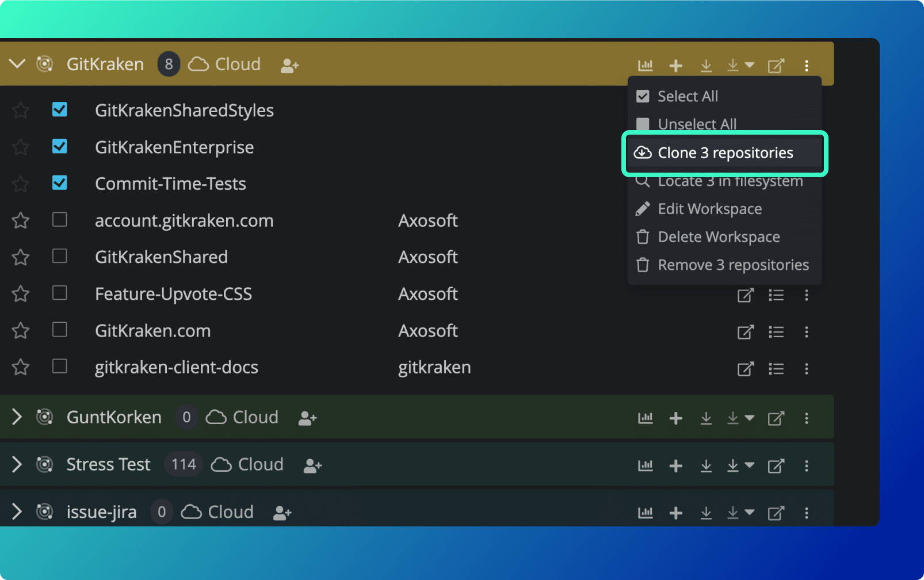924x580 pixels.
Task: Open GitKraken.com repository in external window icon
Action: (x=746, y=332)
